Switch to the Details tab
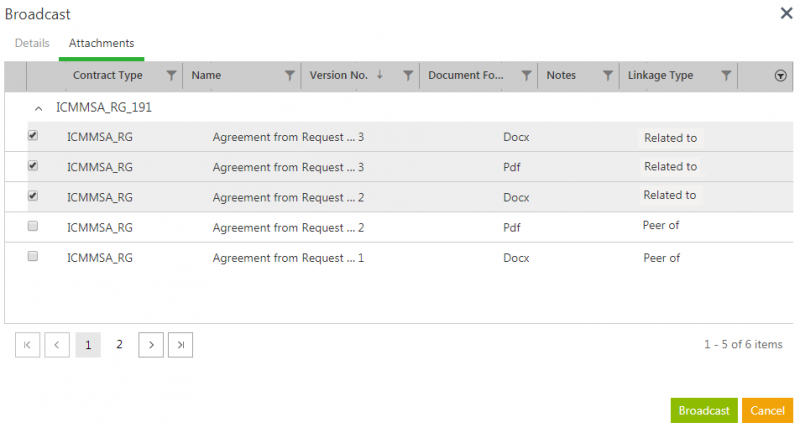800x428 pixels. [32, 44]
